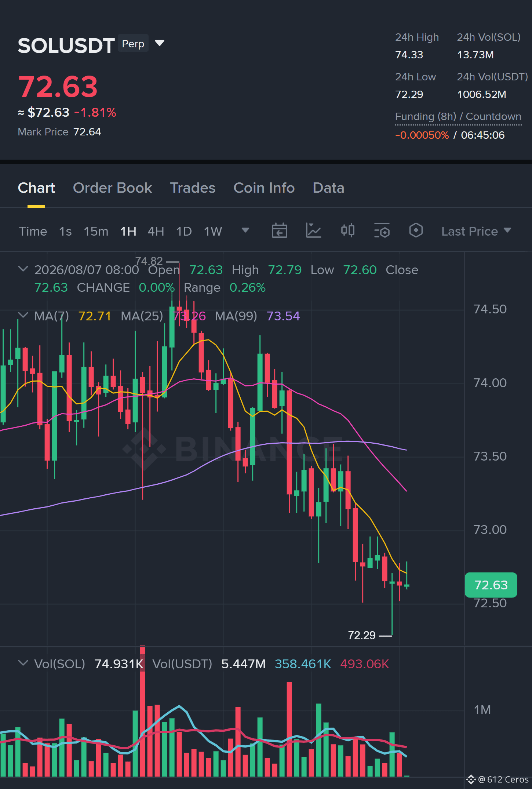Open the Order Book tab
Viewport: 532px width, 789px height.
[112, 188]
